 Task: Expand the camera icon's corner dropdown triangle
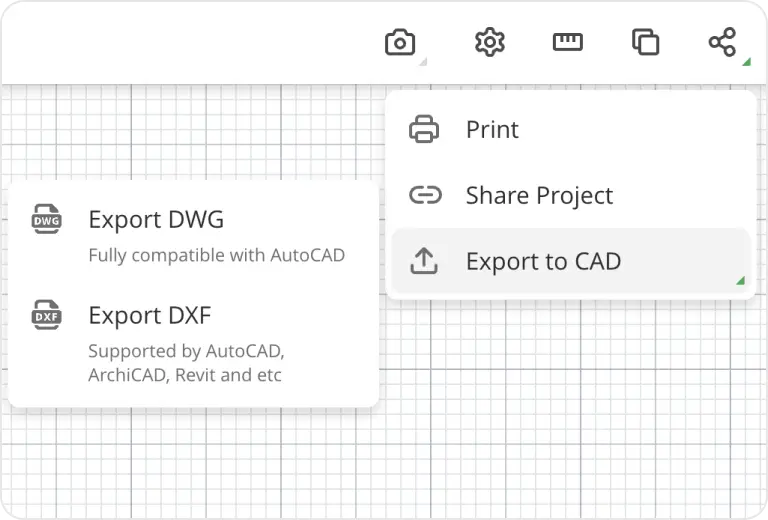(422, 62)
